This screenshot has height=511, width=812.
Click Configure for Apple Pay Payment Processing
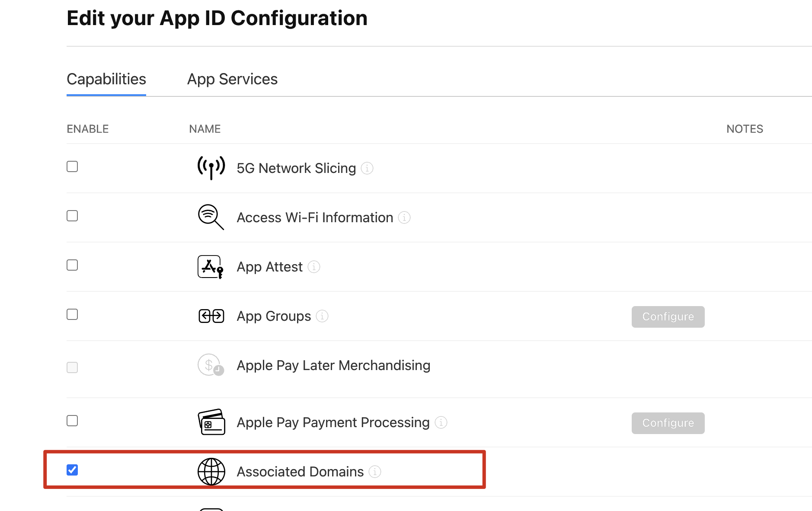[668, 423]
